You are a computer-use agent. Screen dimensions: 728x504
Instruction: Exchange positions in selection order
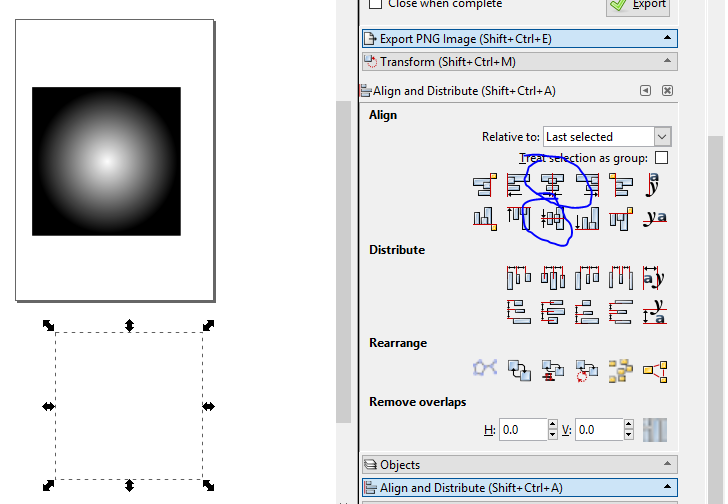coord(519,370)
